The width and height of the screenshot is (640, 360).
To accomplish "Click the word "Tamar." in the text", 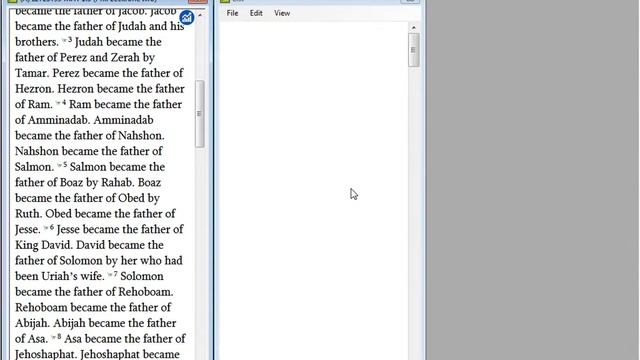I will tap(32, 73).
